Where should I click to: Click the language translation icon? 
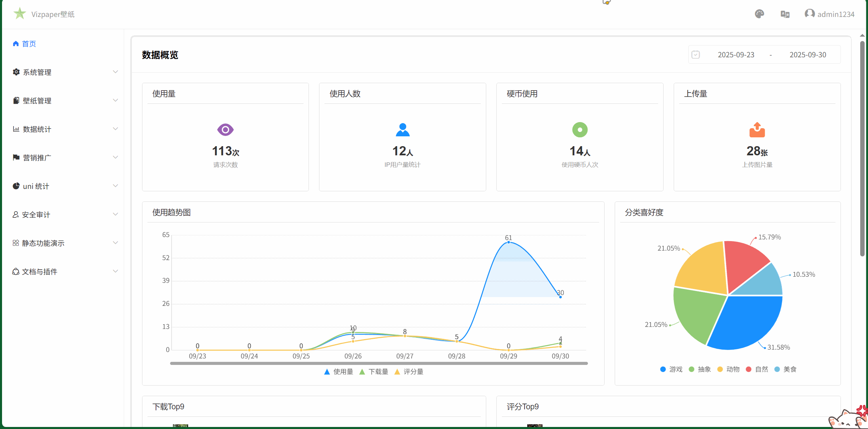[x=785, y=14]
